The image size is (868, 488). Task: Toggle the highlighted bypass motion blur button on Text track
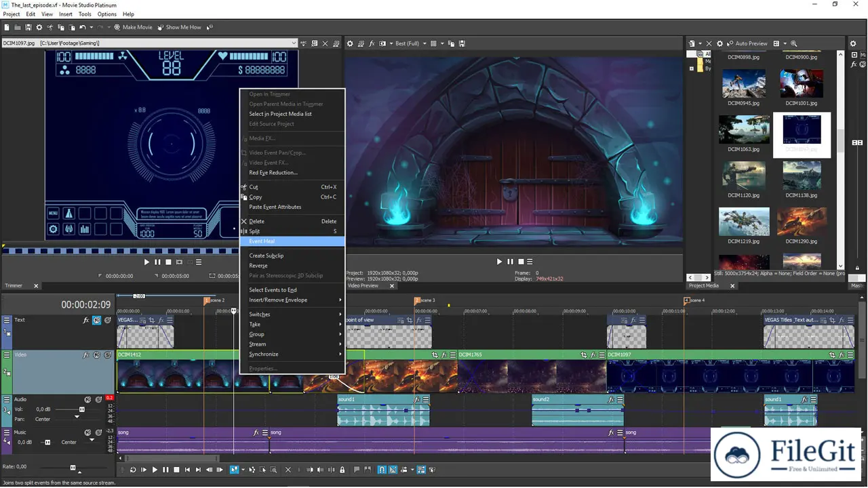point(97,320)
